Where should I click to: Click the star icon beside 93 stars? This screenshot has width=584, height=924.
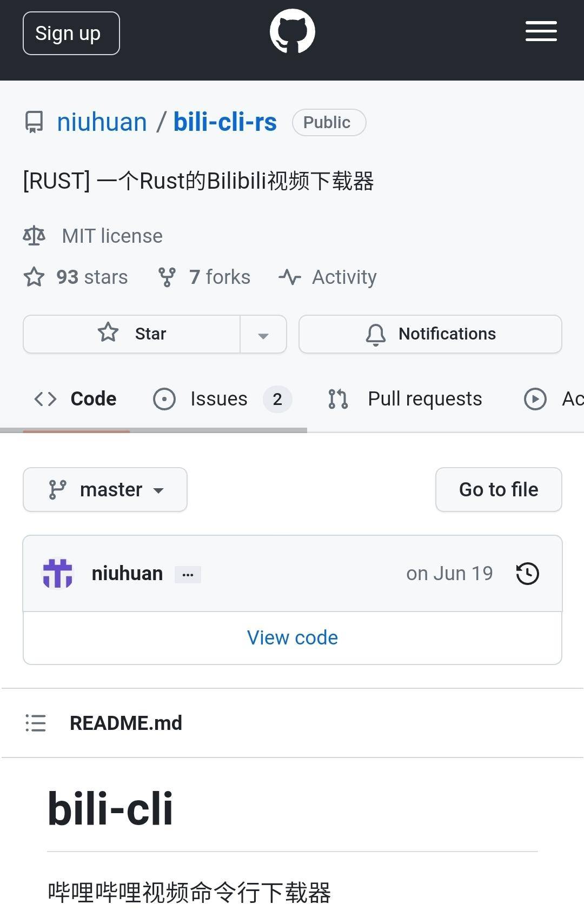[34, 277]
